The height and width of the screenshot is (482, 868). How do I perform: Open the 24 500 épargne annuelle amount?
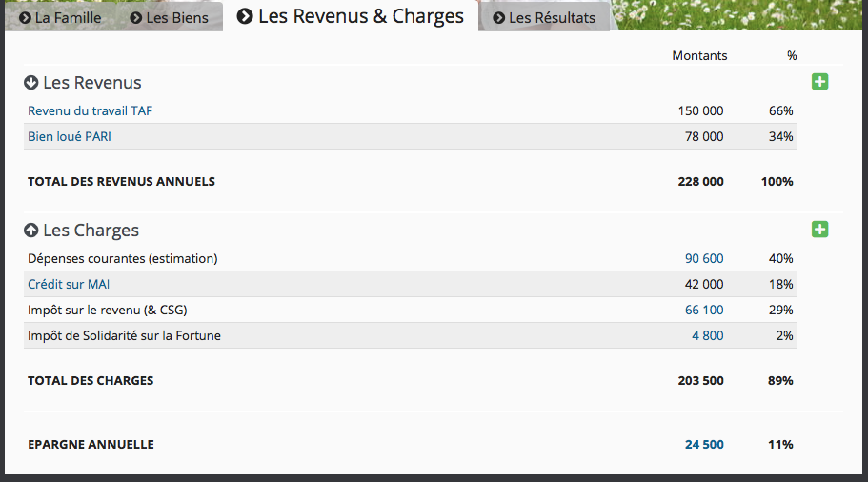pos(704,444)
